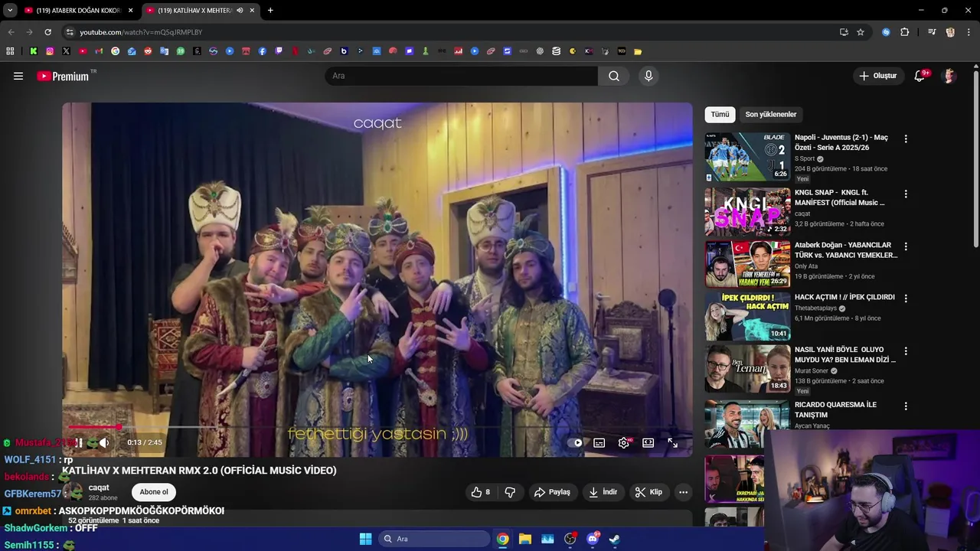Open more actions ellipsis under video

pyautogui.click(x=683, y=492)
